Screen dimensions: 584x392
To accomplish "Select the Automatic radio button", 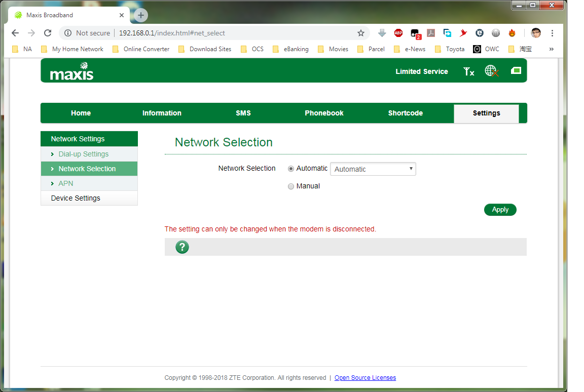I will coord(291,169).
